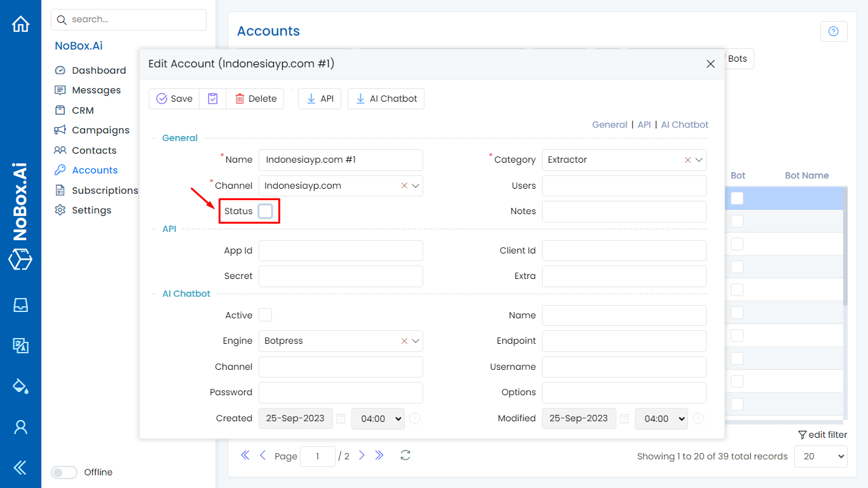The height and width of the screenshot is (488, 868).
Task: Toggle the Offline switch
Action: [x=64, y=472]
